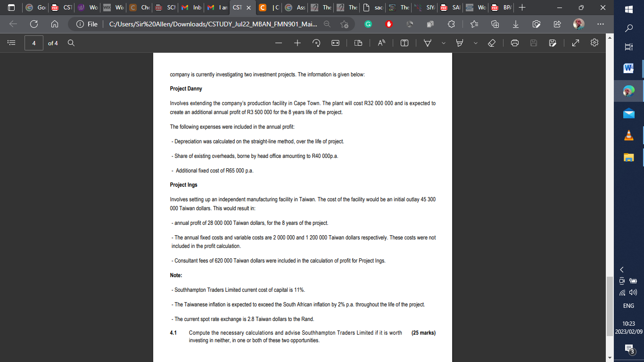Select the Draw pen tool
This screenshot has width=644, height=362.
tap(428, 43)
